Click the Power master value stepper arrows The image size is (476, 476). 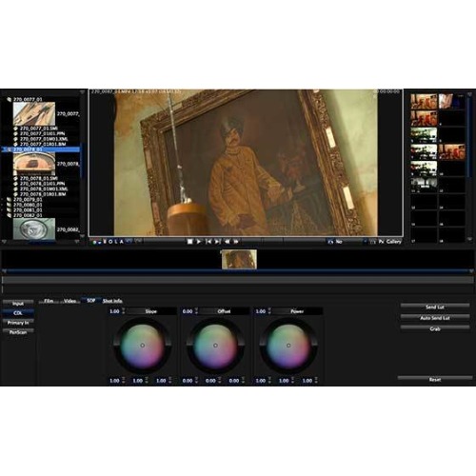[269, 311]
